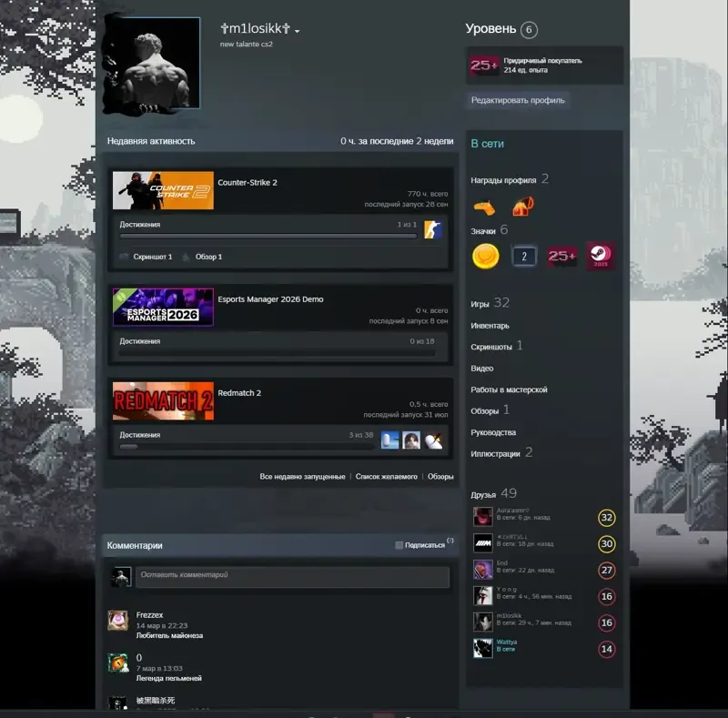
Task: Open friend m1losikk name in friends list
Action: click(x=509, y=616)
